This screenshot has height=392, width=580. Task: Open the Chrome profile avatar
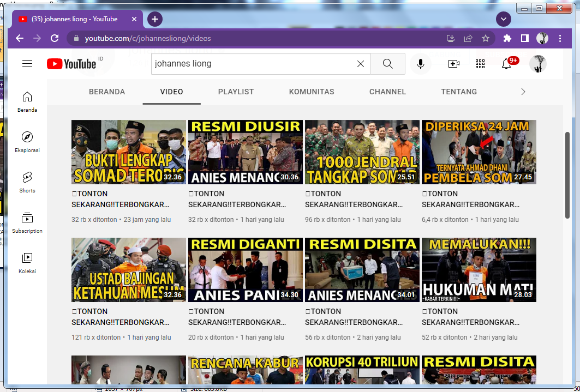542,38
